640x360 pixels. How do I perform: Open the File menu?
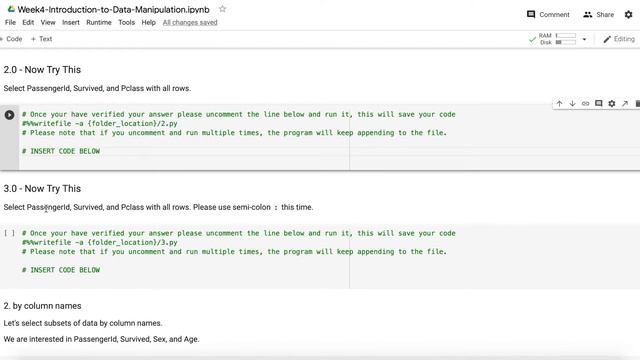pos(10,22)
